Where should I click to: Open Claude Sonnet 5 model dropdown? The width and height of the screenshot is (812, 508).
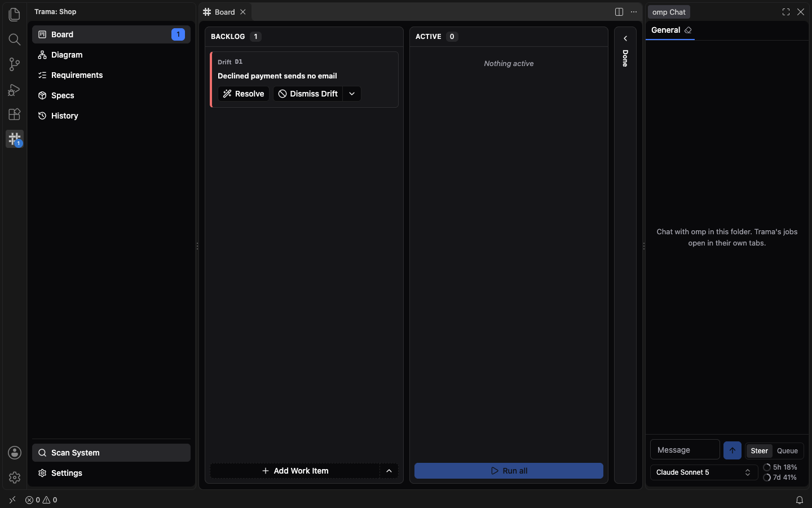tap(704, 472)
